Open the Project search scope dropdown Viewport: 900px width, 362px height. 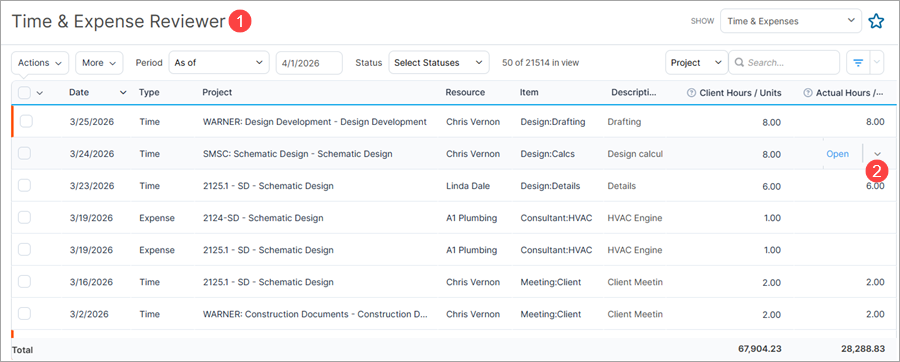[x=697, y=63]
